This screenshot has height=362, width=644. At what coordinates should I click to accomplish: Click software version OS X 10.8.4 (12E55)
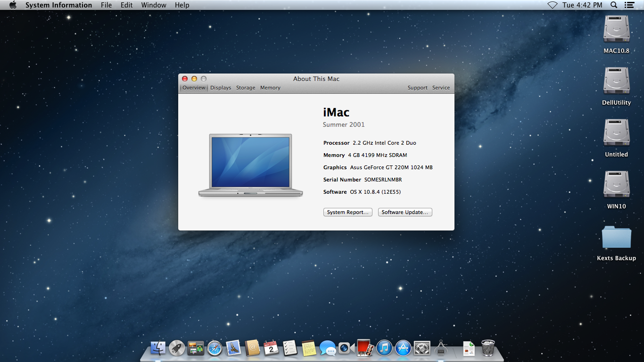pos(375,192)
